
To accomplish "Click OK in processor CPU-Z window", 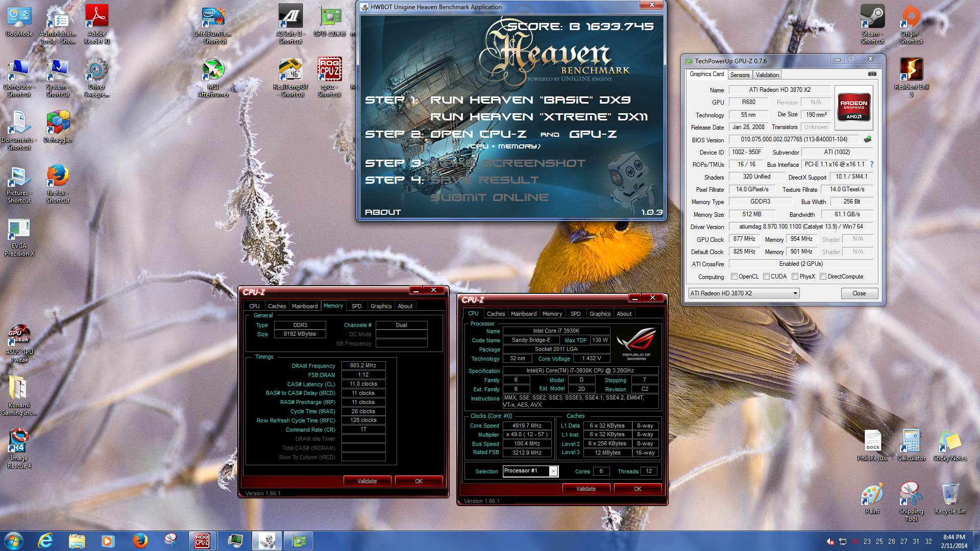I will coord(638,489).
